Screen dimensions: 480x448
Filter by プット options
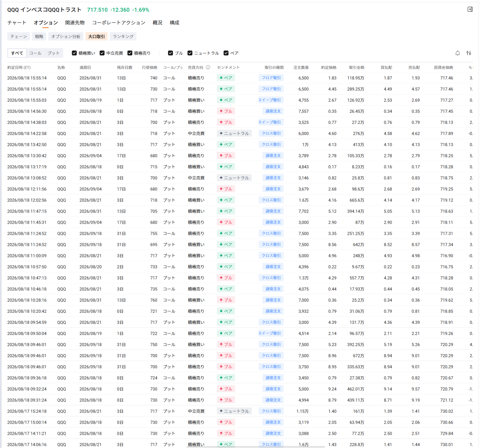53,53
